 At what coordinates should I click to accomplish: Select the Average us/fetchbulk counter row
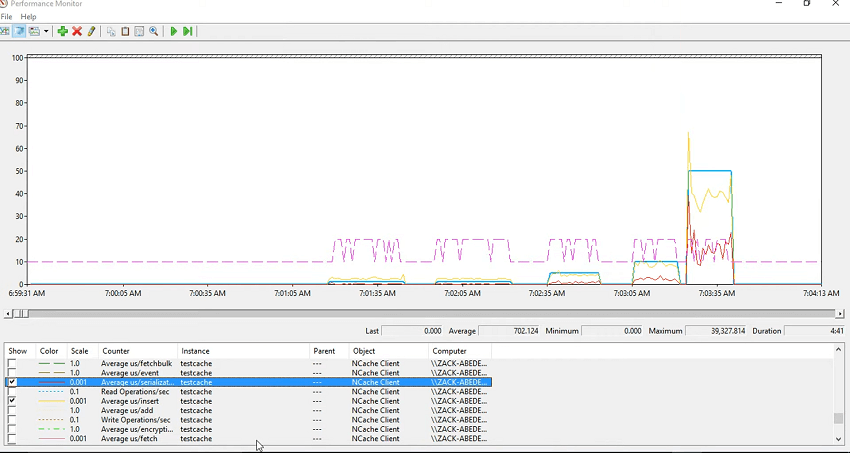tap(248, 364)
